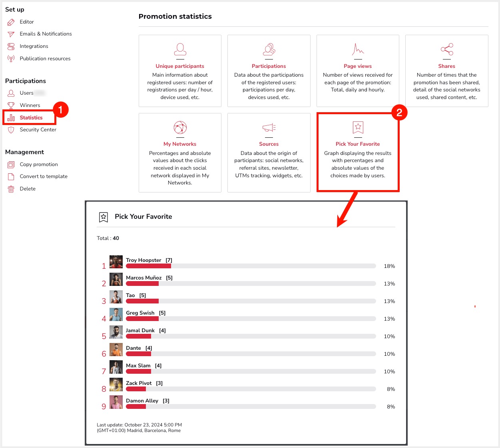
Task: Select Convert to template option
Action: click(44, 176)
